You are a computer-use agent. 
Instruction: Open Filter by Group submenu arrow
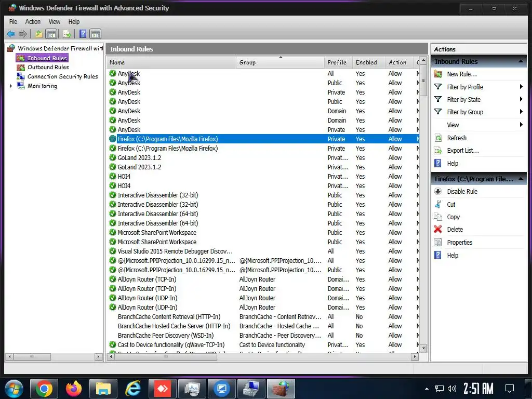coord(521,112)
